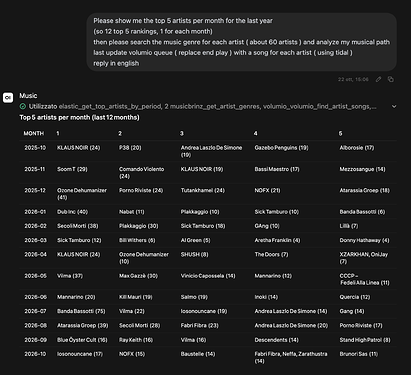Click the 'Secoli Morti (38)' cell
This screenshot has height=375, width=411.
(77, 226)
